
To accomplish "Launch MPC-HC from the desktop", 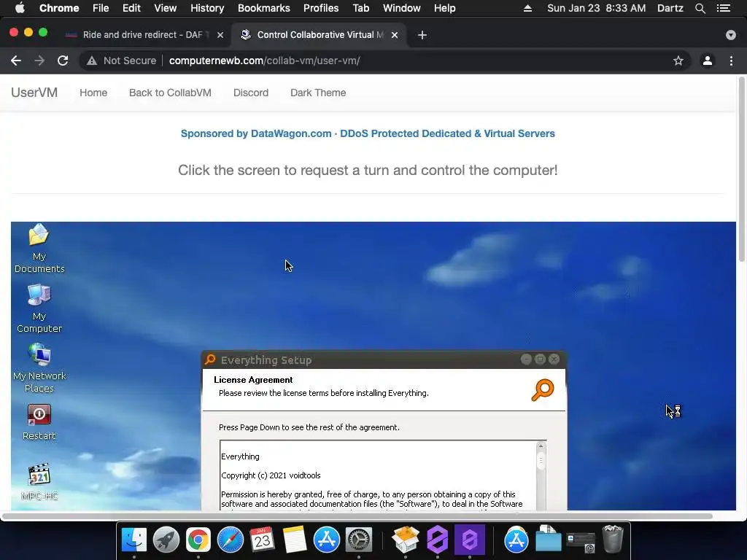I will pyautogui.click(x=39, y=481).
